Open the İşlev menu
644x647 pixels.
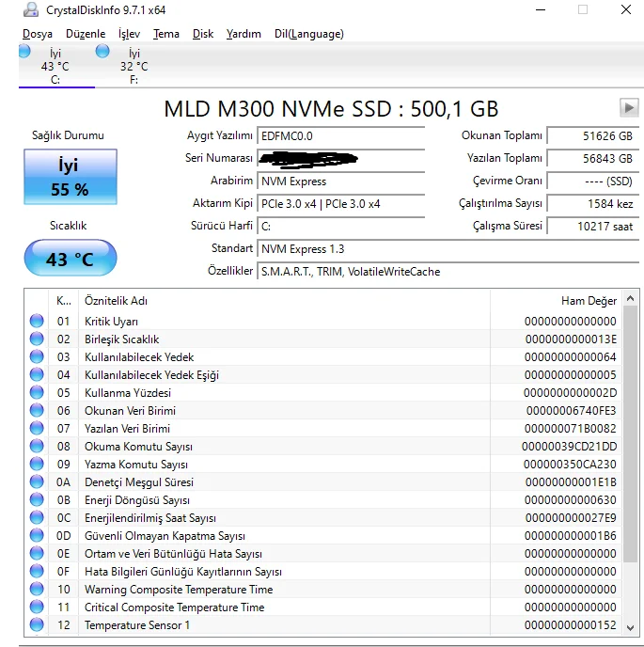click(129, 34)
